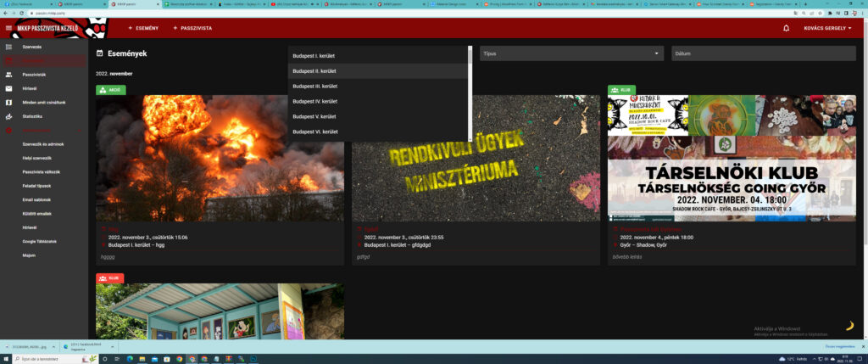The height and width of the screenshot is (364, 868).
Task: Open Hírlevél via envelope icon in sidebar
Action: (x=8, y=88)
